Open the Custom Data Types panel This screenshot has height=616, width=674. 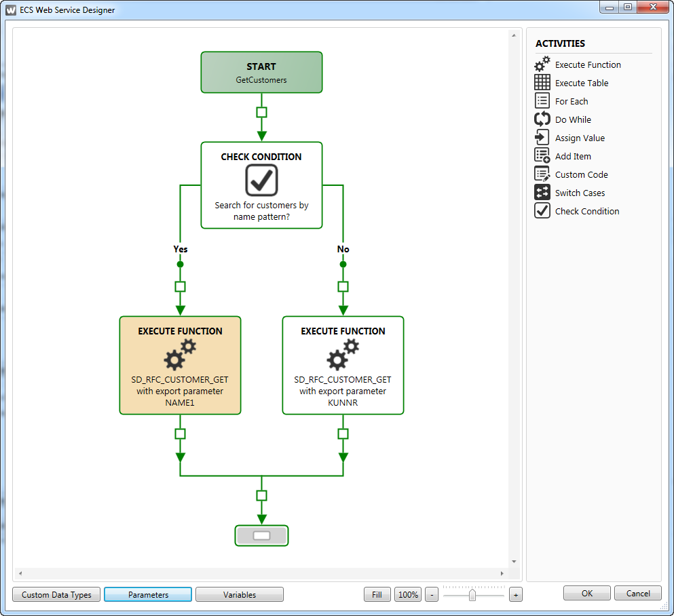tap(56, 595)
